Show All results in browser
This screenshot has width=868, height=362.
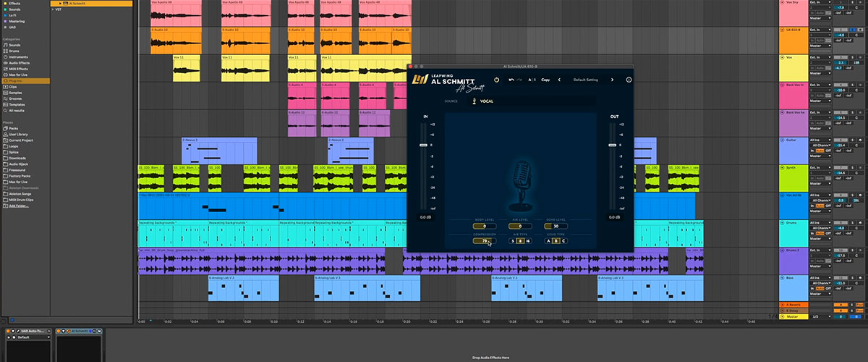tap(17, 110)
